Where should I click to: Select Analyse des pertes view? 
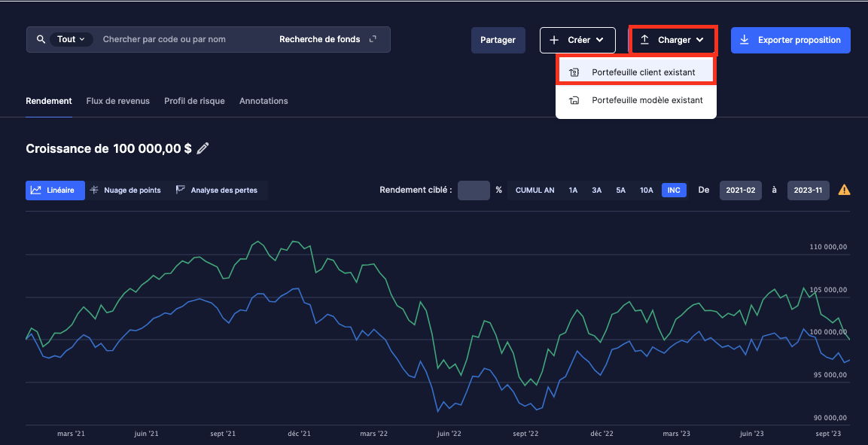217,190
